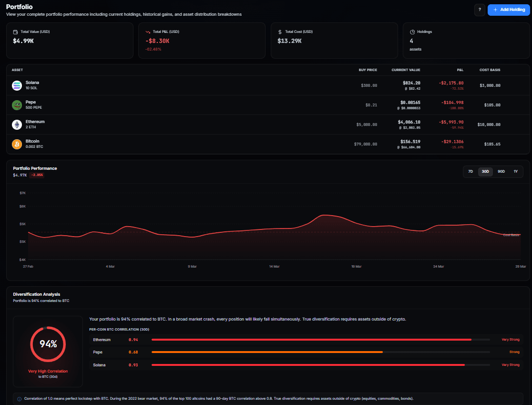Screen dimensions: 532x405
Task: Click the P&L column header
Action: [460, 70]
